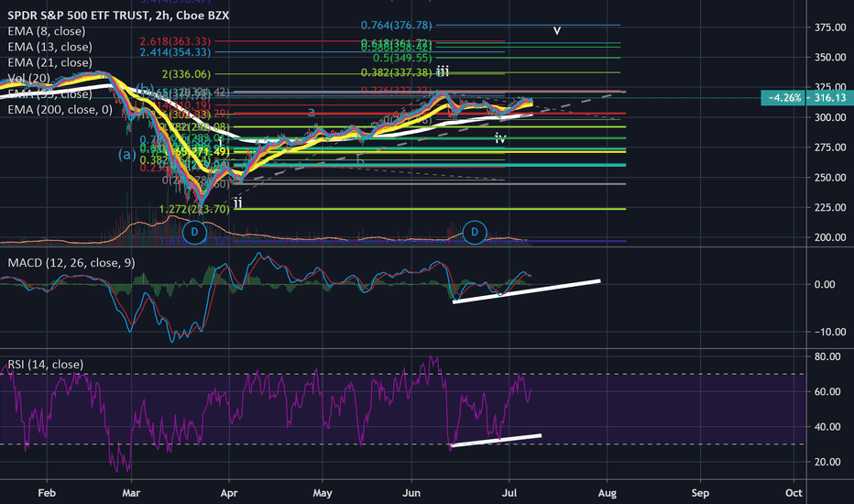This screenshot has width=854, height=504.
Task: Select the EMA (8, close) indicator legend
Action: [47, 31]
